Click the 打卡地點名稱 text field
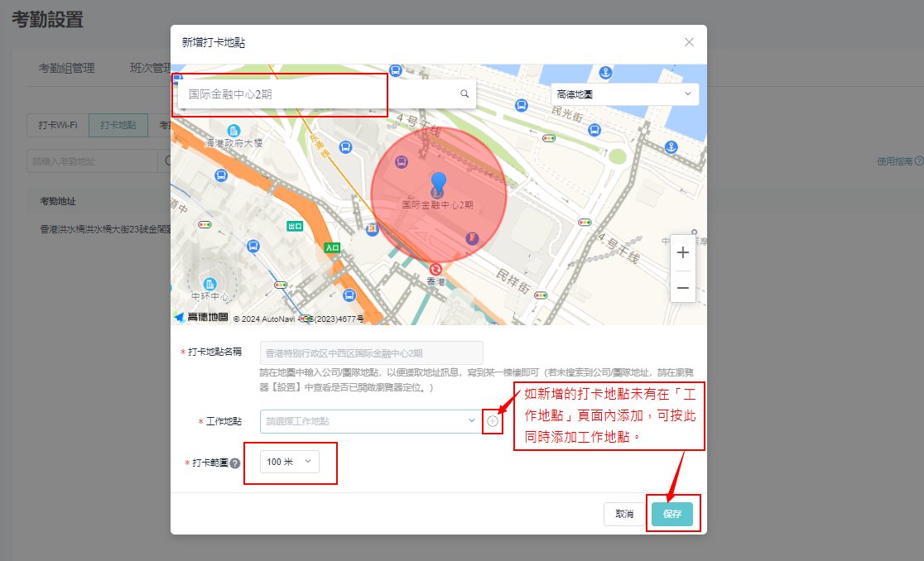The width and height of the screenshot is (924, 561). [x=371, y=352]
